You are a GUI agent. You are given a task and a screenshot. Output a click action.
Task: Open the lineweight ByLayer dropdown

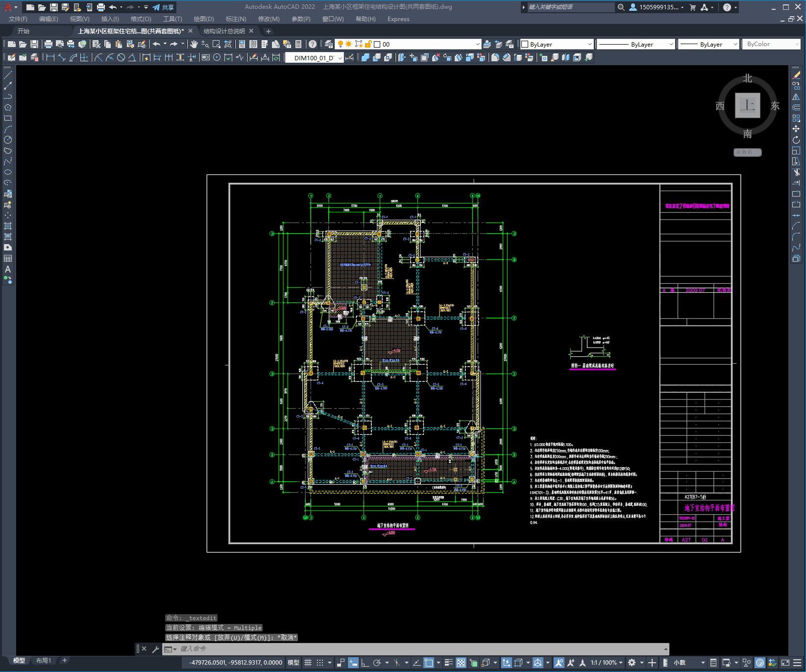(x=735, y=44)
